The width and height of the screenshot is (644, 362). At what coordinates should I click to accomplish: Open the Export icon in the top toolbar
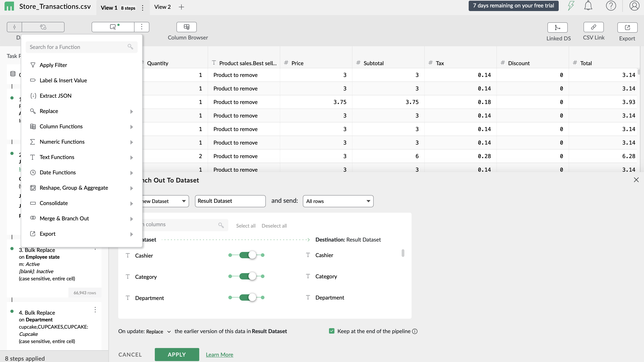[627, 28]
